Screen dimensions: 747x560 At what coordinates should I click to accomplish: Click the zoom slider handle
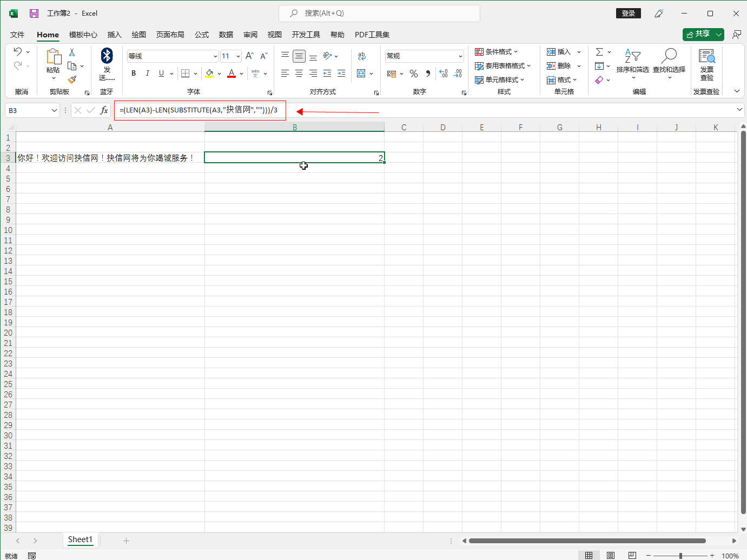point(680,556)
